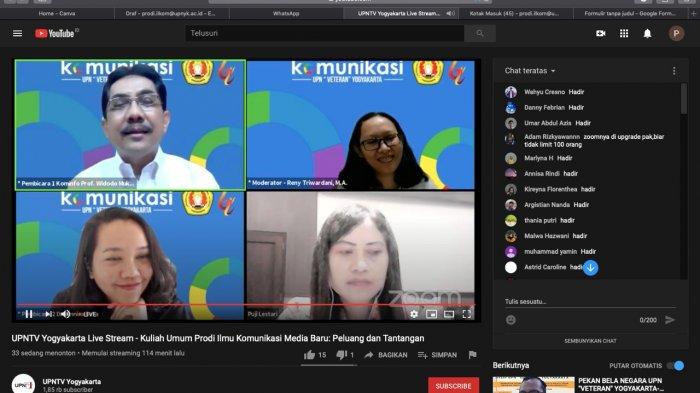Mute the audio icon on UPNTV tab
Image resolution: width=700 pixels, height=393 pixels.
pos(450,13)
